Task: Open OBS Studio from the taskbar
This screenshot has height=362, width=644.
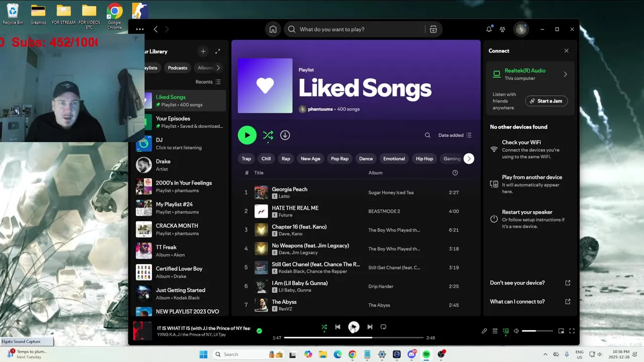Action: point(441,354)
